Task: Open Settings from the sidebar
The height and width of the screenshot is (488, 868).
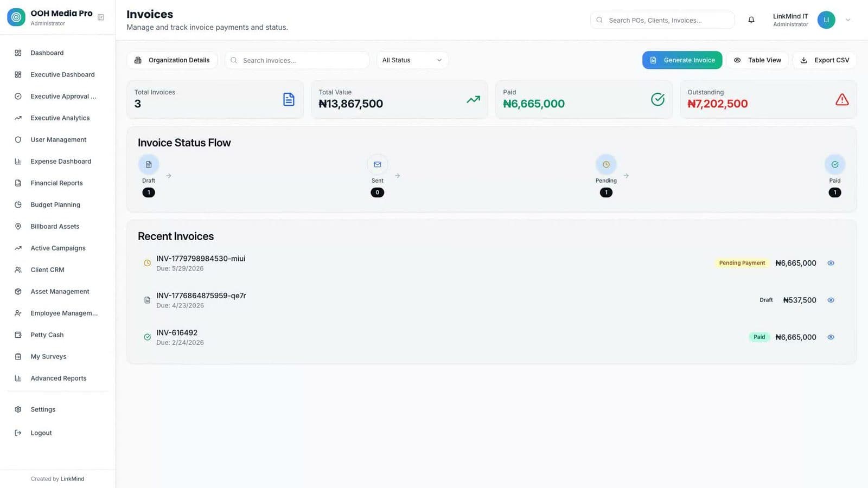Action: (x=58, y=409)
